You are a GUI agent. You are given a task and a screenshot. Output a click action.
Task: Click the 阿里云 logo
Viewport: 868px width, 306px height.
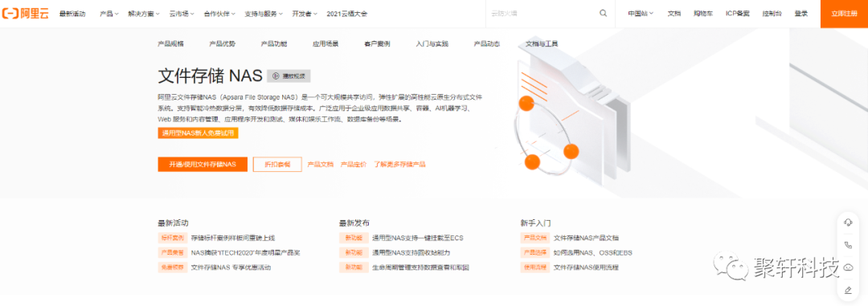25,14
